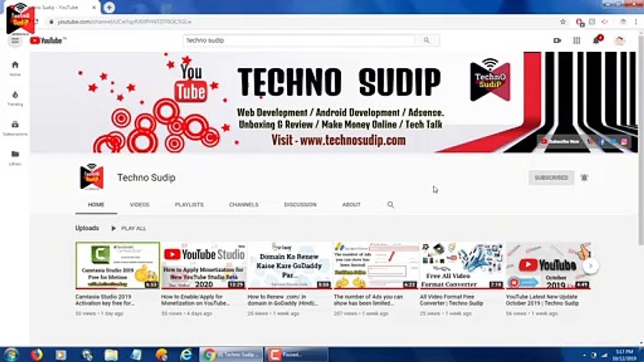Open the Chrome three-dot menu
This screenshot has height=362, width=644.
pyautogui.click(x=636, y=22)
